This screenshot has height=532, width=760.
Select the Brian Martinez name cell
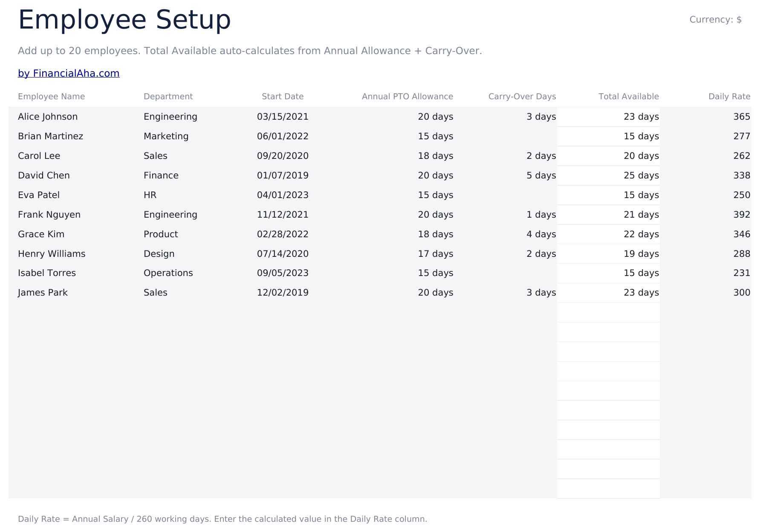51,136
